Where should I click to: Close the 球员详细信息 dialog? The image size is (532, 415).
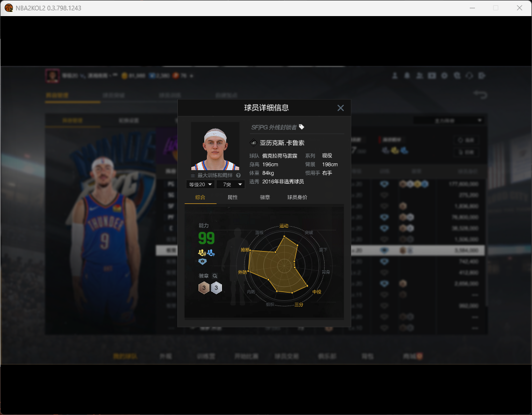coord(340,108)
